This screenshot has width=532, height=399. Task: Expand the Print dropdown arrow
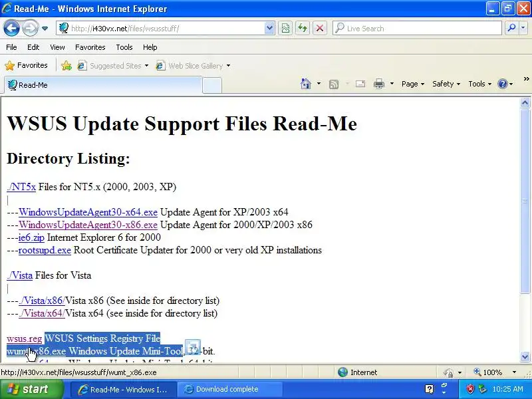click(x=392, y=84)
